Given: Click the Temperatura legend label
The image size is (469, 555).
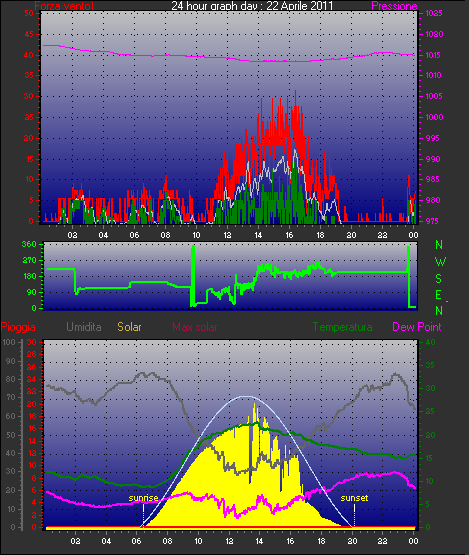Looking at the screenshot, I should click(x=342, y=327).
